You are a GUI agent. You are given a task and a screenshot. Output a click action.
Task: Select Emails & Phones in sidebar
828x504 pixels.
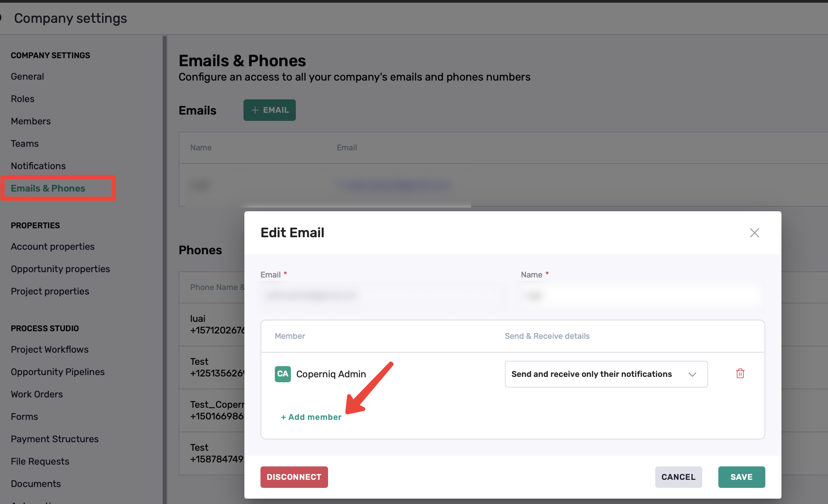[48, 188]
